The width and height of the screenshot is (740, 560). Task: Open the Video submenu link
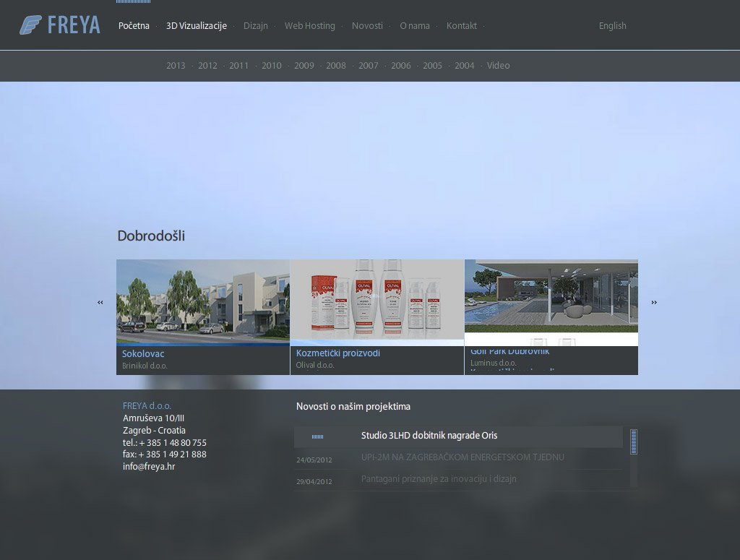click(x=499, y=66)
